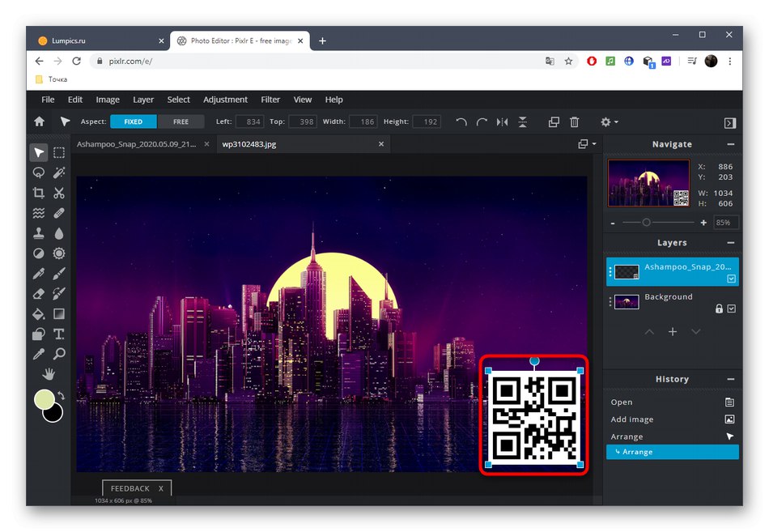Click the Width input field
The width and height of the screenshot is (769, 532).
click(x=363, y=121)
